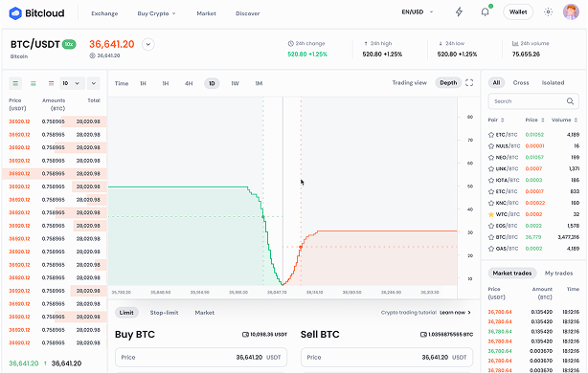588x373 pixels.
Task: Open the Discover menu item
Action: click(247, 13)
